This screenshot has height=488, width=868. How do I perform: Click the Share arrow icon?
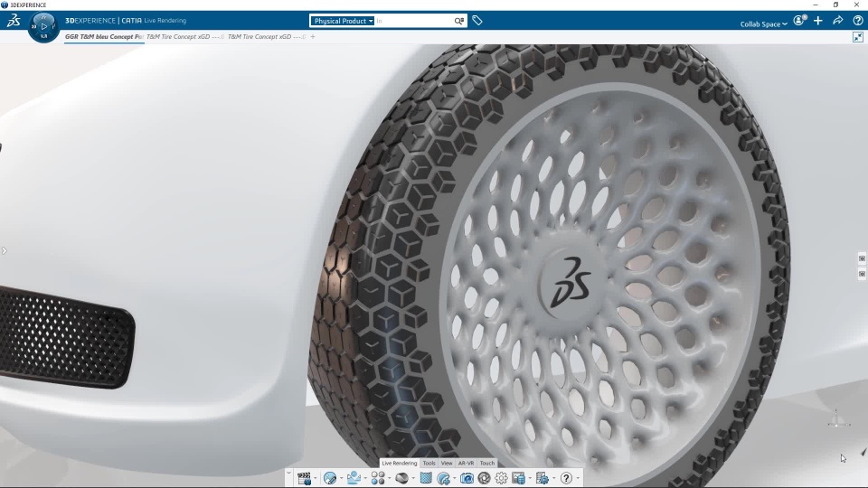[838, 21]
